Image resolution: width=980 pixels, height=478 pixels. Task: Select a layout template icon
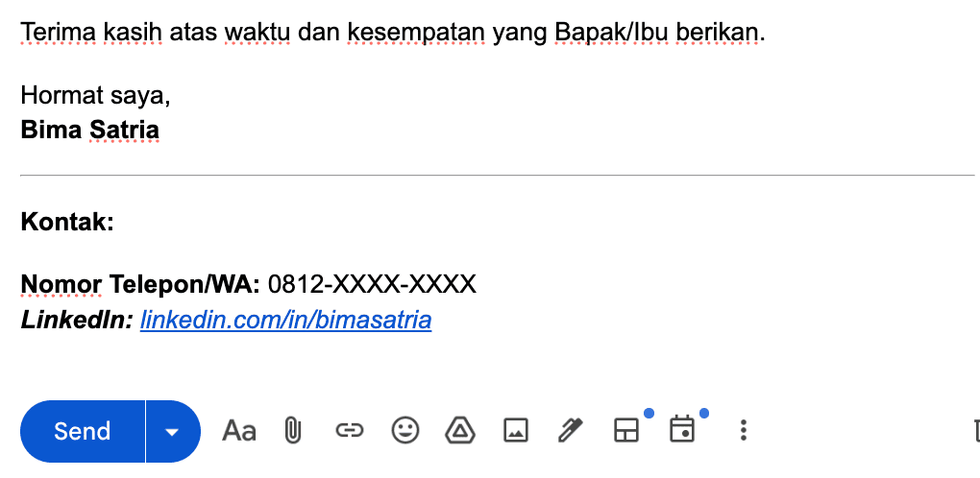pos(626,431)
